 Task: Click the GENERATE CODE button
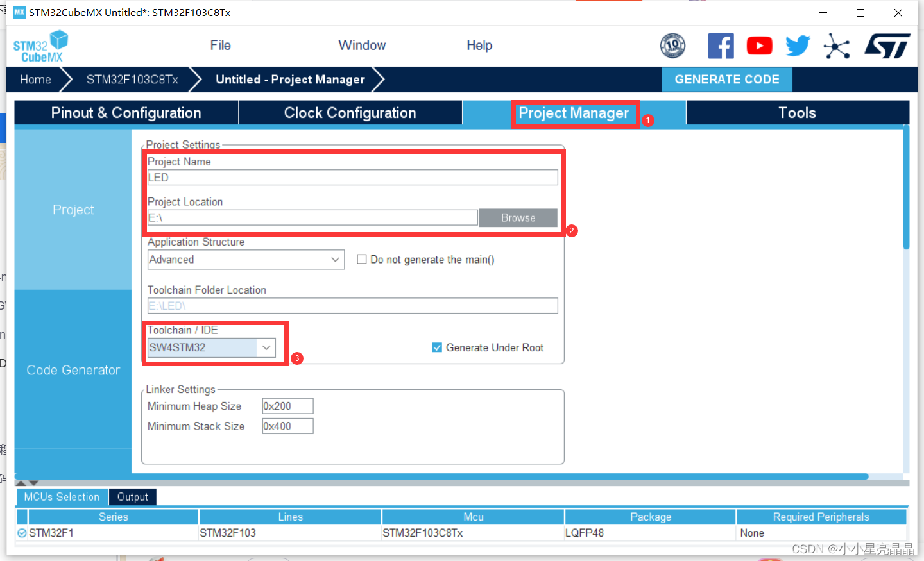[727, 80]
